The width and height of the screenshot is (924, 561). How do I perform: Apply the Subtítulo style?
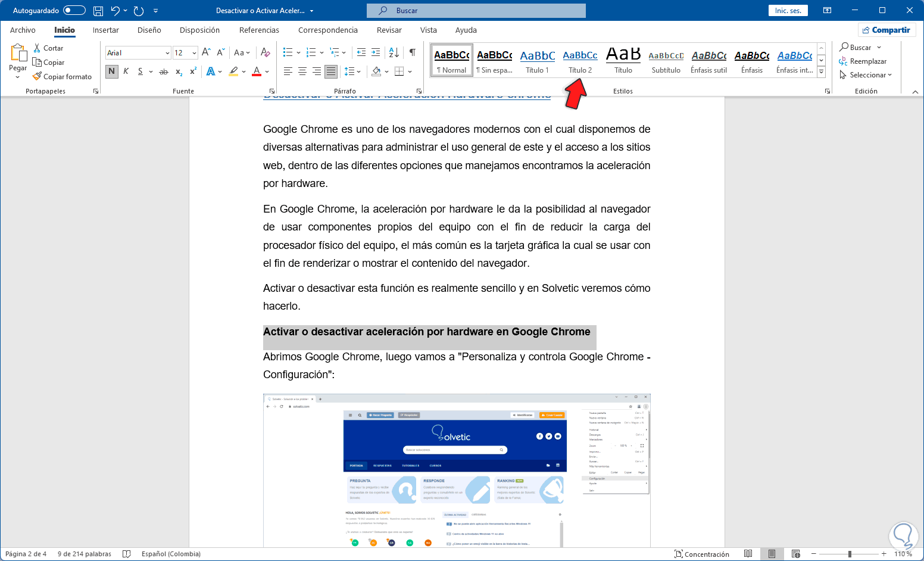[x=666, y=60]
